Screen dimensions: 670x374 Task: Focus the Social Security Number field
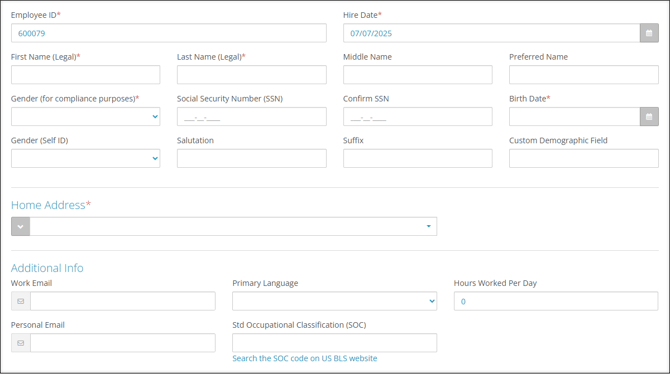[252, 117]
